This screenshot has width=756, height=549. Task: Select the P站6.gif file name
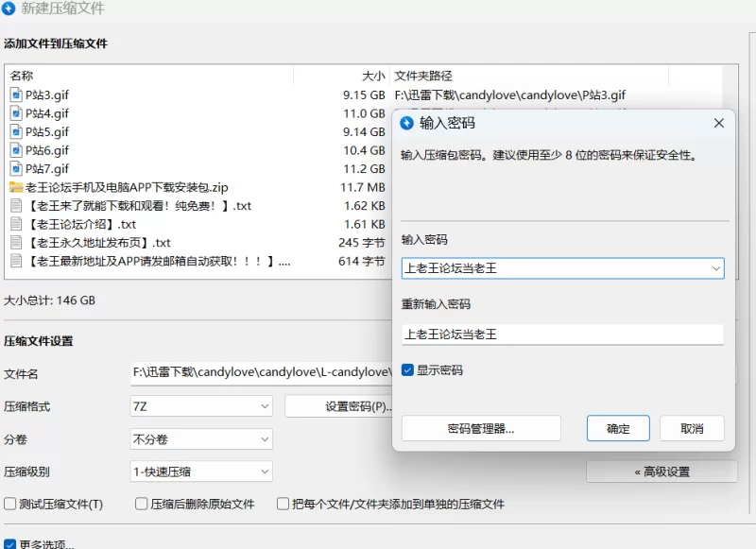click(x=47, y=150)
